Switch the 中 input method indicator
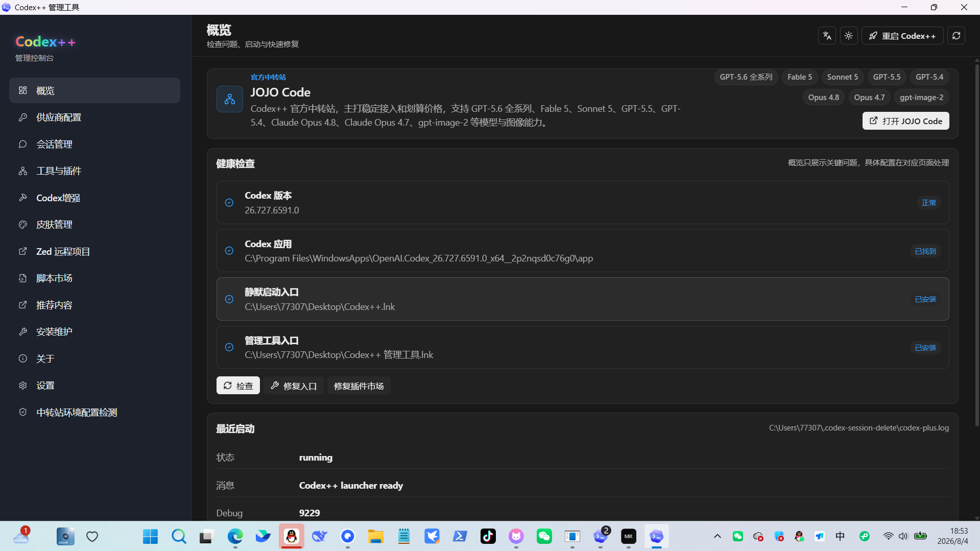Viewport: 980px width, 551px height. click(x=840, y=536)
